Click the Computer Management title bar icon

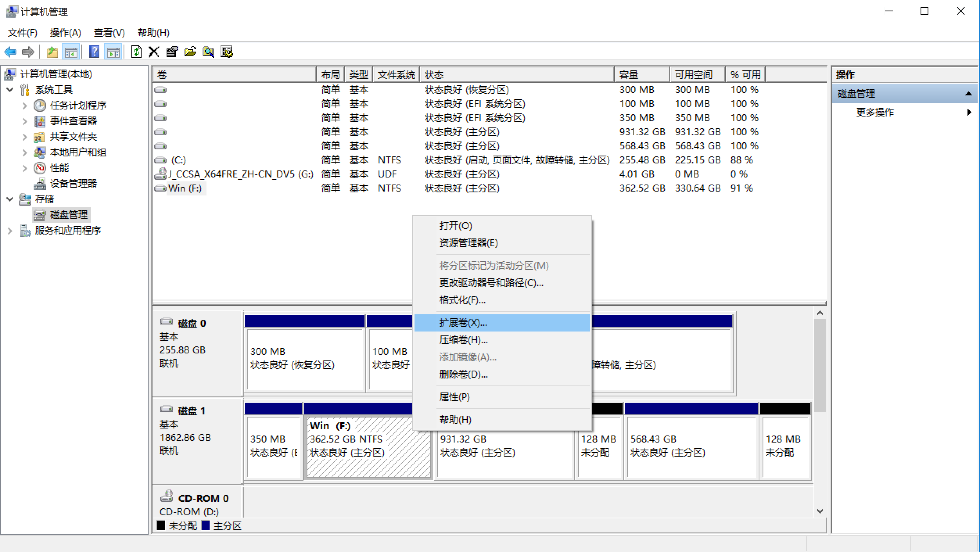pyautogui.click(x=12, y=11)
